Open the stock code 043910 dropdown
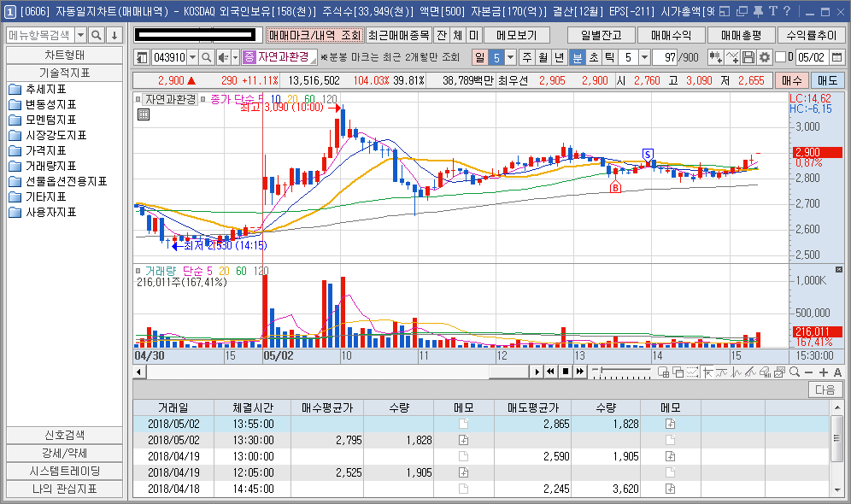Screen dimensions: 851x504 tap(192, 57)
